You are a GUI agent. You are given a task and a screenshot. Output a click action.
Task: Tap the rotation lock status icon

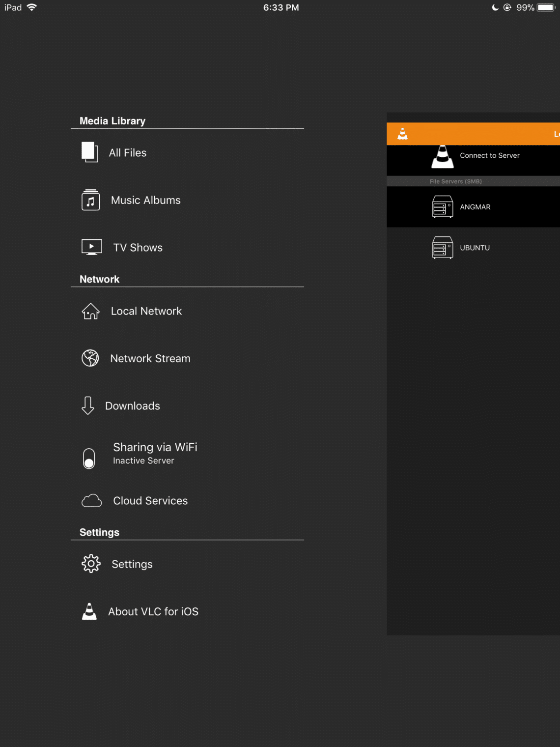click(x=507, y=7)
